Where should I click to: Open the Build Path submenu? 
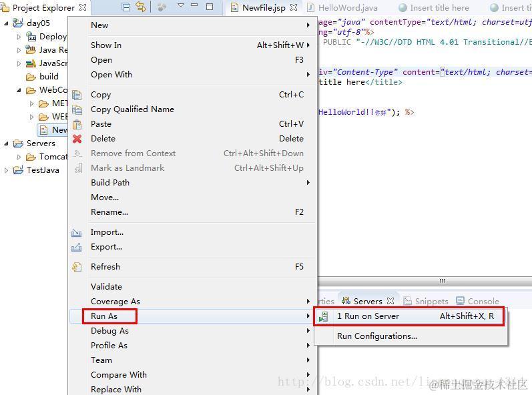[193, 183]
